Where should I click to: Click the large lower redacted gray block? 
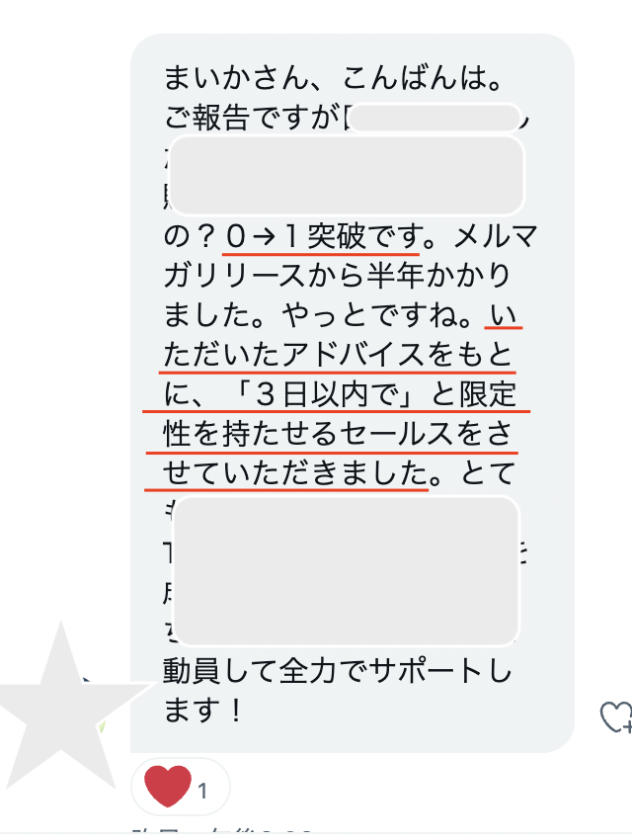click(x=346, y=570)
